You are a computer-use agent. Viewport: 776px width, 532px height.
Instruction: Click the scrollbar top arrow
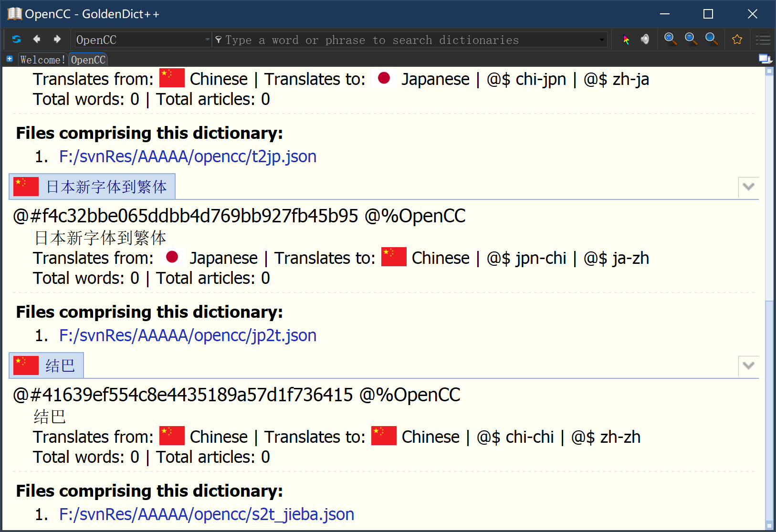[769, 71]
